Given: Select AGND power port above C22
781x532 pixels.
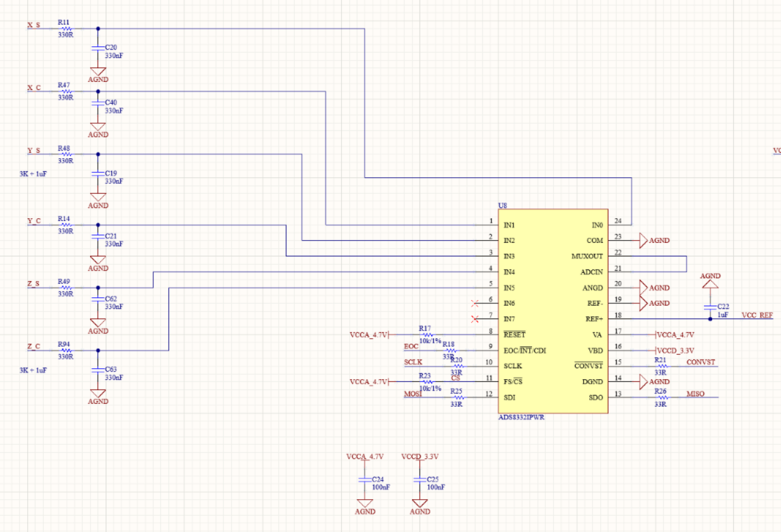Looking at the screenshot, I should pyautogui.click(x=710, y=280).
